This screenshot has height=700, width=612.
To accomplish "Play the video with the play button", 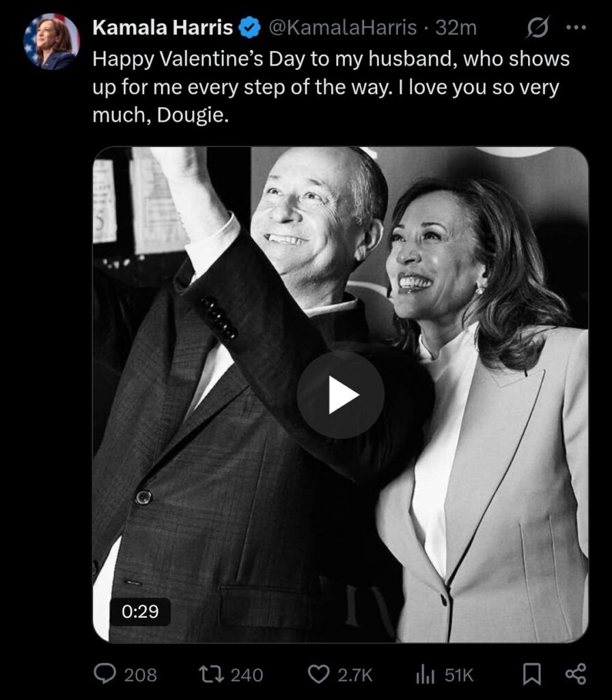I will (341, 394).
